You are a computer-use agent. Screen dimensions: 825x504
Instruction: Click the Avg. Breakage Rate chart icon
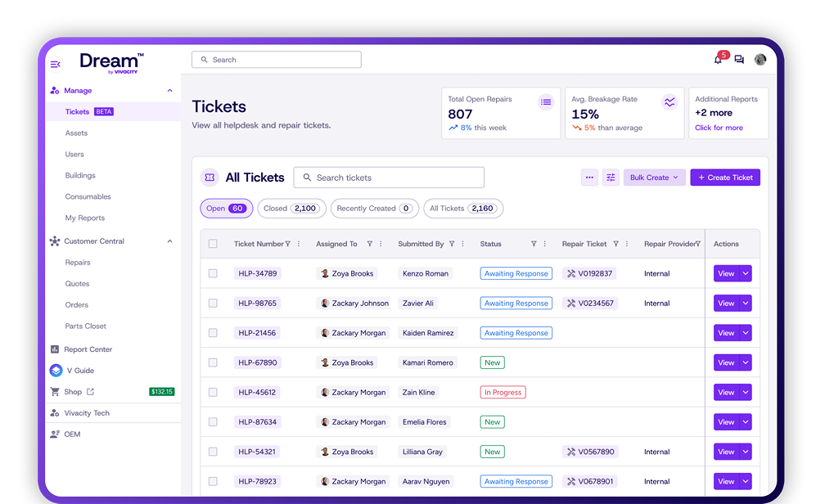(669, 101)
